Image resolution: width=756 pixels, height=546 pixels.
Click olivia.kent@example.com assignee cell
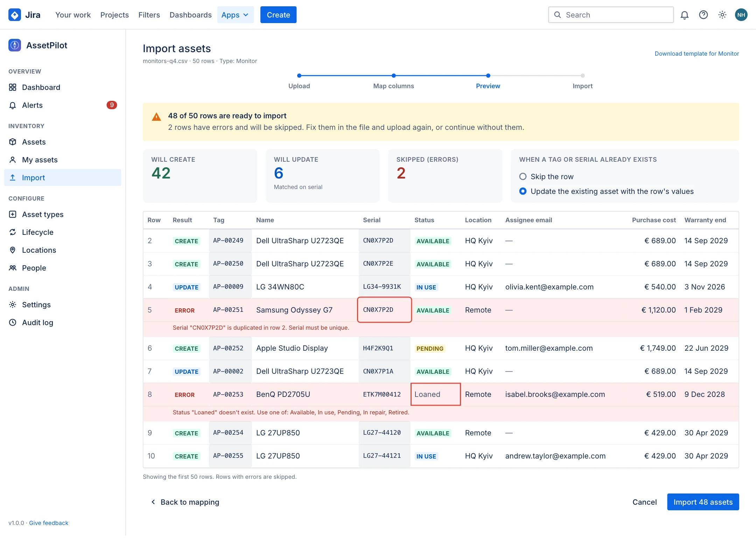tap(549, 287)
